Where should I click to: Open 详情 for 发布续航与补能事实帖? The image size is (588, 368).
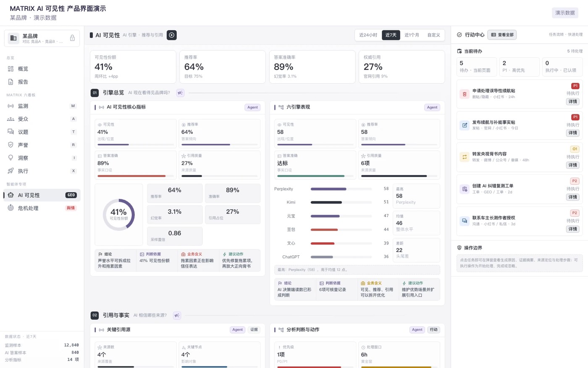[573, 133]
